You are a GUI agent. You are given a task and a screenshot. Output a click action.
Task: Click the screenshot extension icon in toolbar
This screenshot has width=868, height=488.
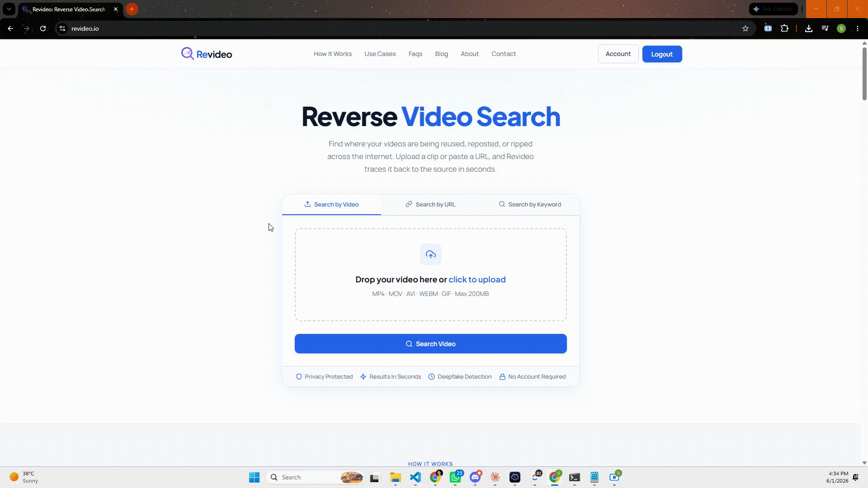pyautogui.click(x=768, y=28)
